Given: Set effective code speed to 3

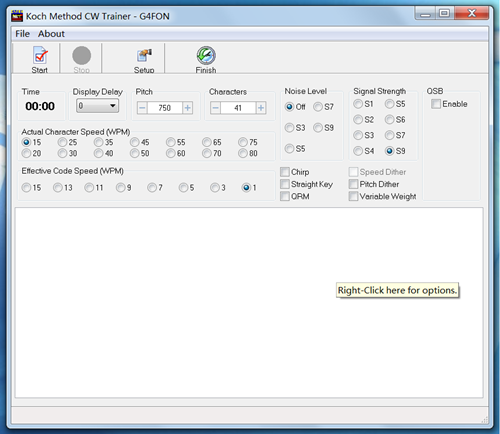Looking at the screenshot, I should click(215, 188).
